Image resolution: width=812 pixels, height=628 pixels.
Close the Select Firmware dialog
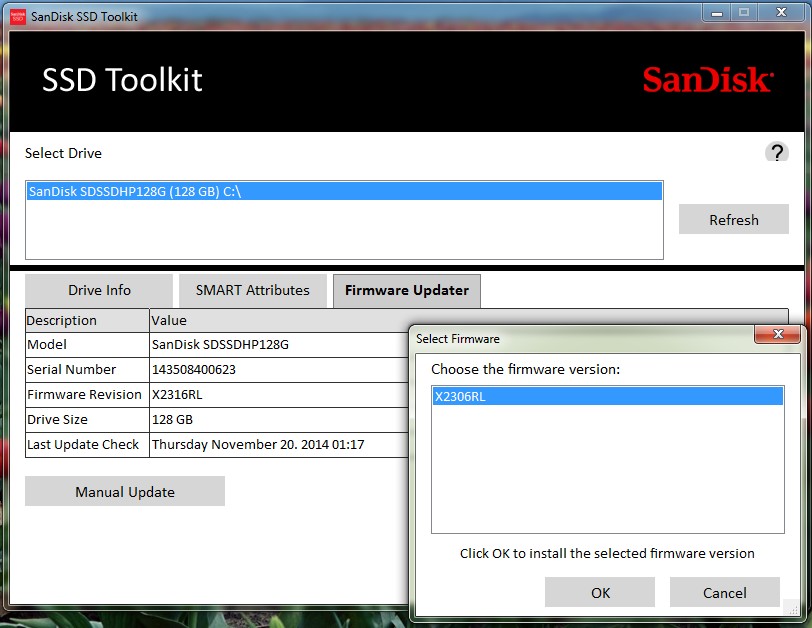[777, 334]
